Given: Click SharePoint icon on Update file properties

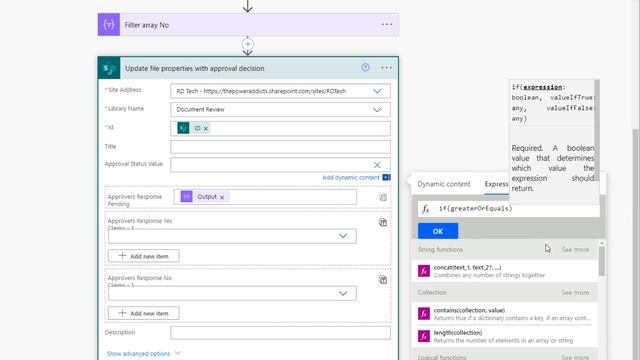Looking at the screenshot, I should pos(109,68).
